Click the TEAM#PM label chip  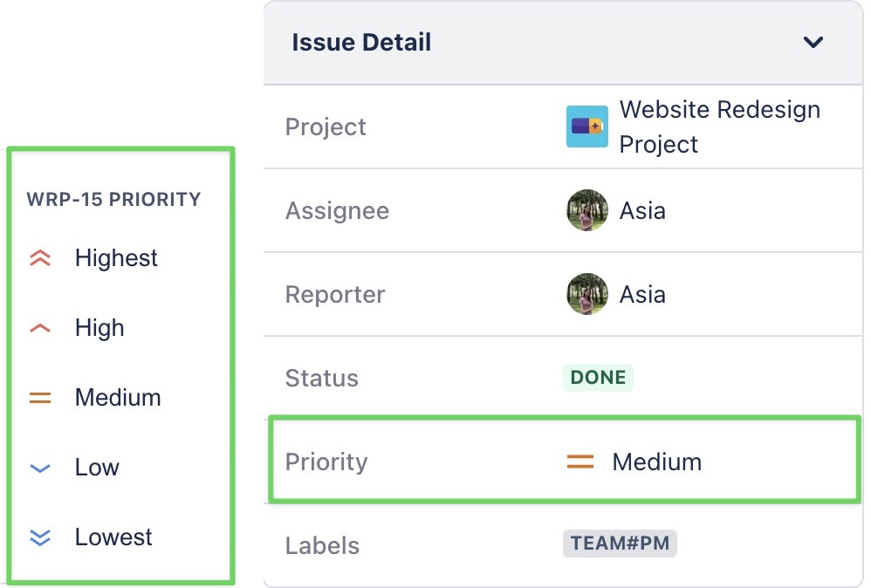coord(620,543)
